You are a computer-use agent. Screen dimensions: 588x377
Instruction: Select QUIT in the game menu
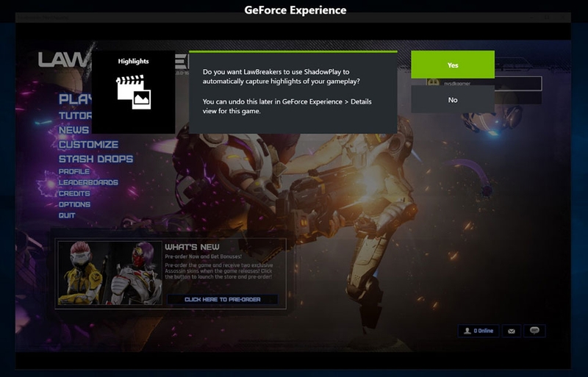pyautogui.click(x=67, y=215)
